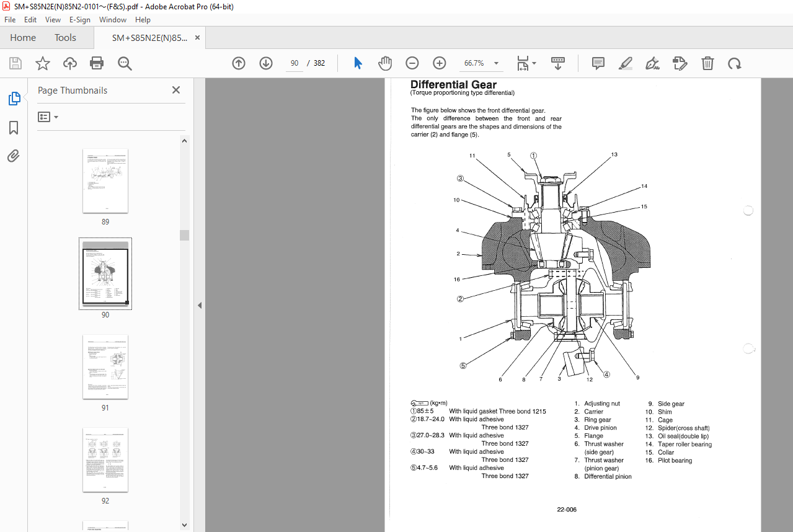Open the File menu

coord(10,20)
